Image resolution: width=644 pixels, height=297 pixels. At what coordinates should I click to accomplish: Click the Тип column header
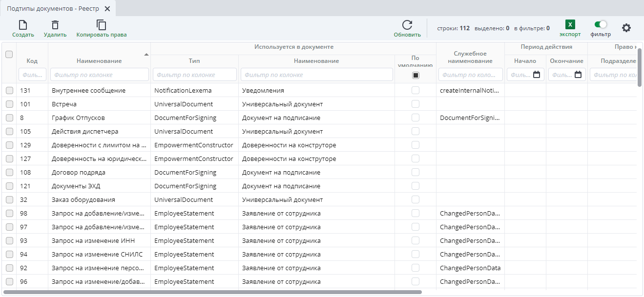(194, 61)
